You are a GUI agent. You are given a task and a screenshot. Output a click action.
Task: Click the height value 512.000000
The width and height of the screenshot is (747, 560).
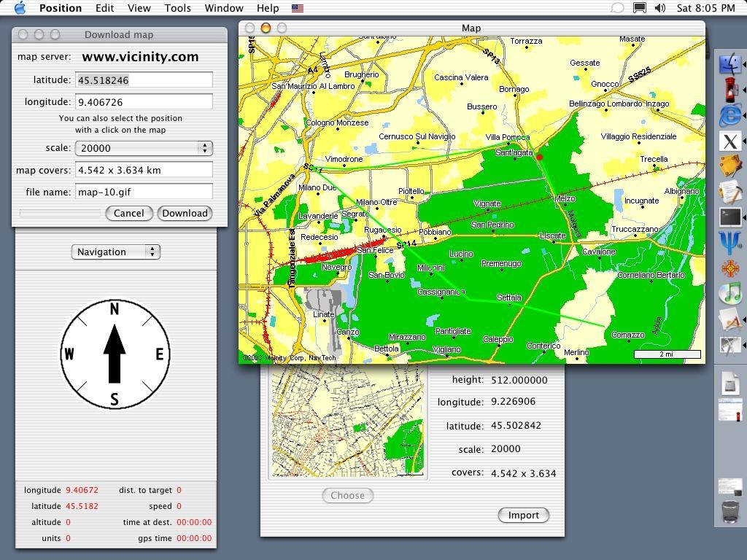pos(519,380)
